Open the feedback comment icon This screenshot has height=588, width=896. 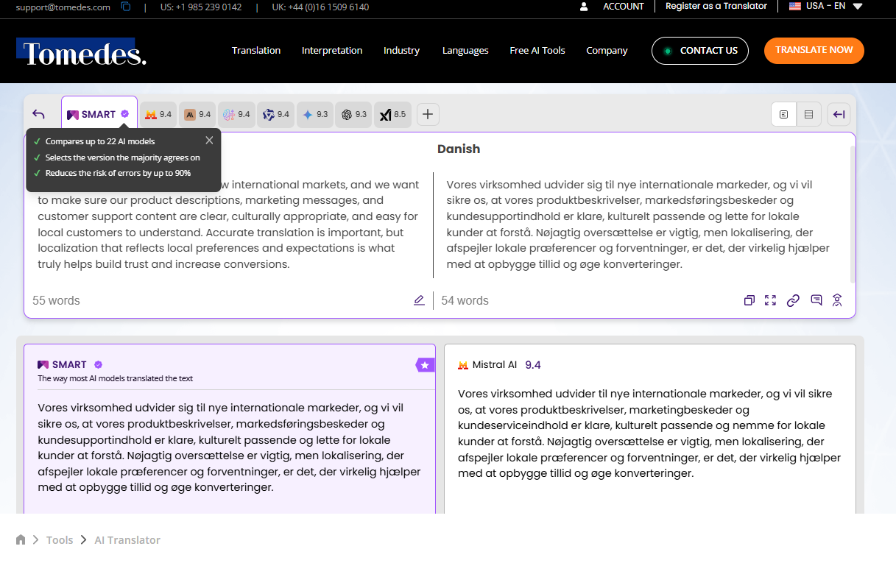point(816,300)
